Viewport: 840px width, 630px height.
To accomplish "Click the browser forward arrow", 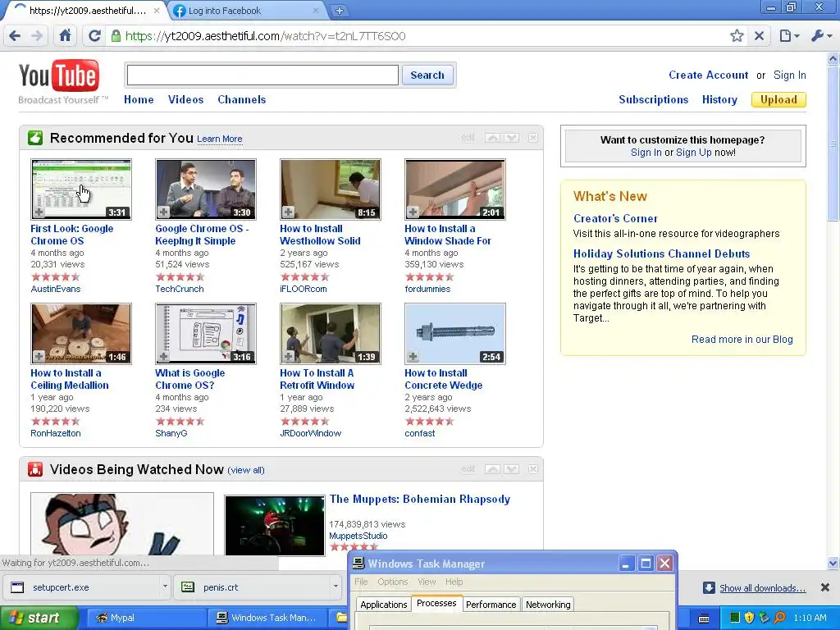I will (37, 36).
